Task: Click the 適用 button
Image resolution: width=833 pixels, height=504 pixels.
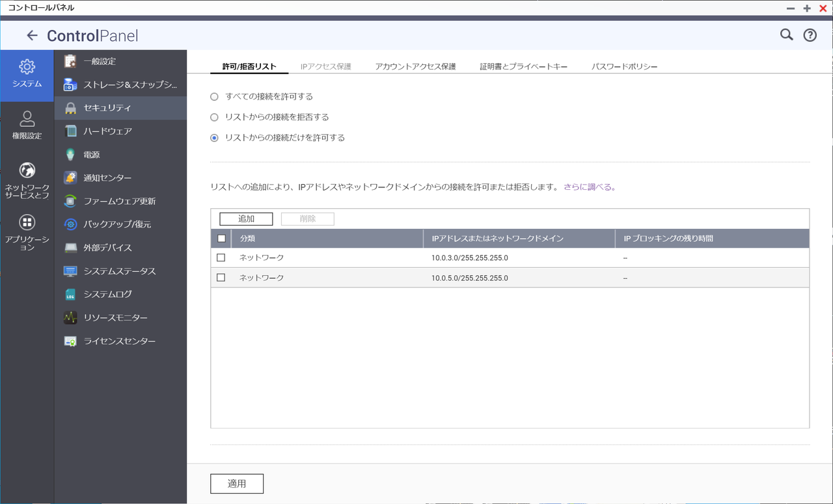Action: click(x=237, y=483)
